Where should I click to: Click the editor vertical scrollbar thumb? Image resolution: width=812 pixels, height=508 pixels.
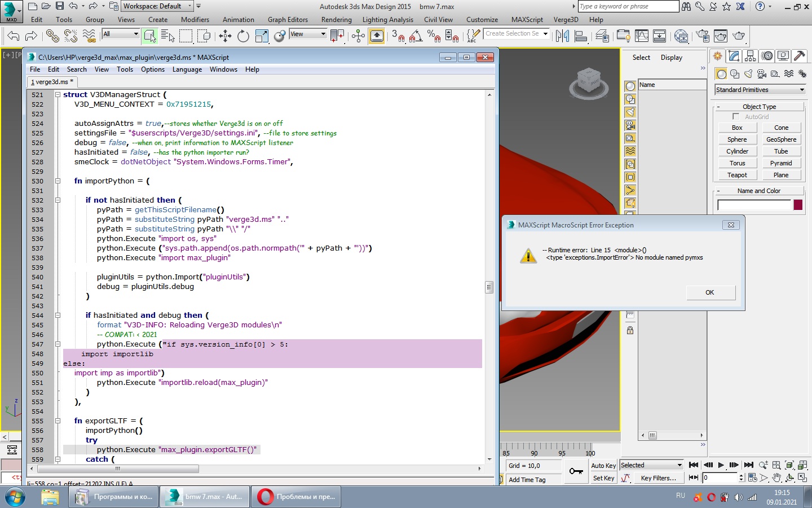[x=489, y=287]
